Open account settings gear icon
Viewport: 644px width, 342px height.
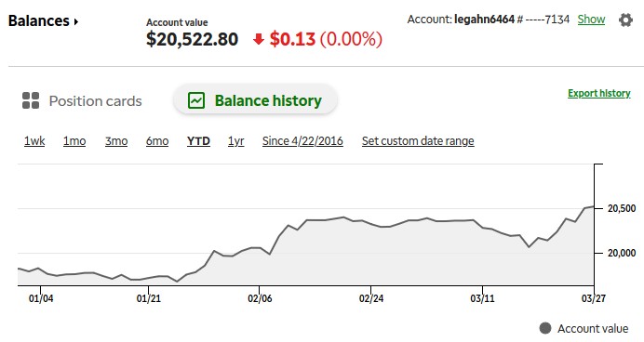point(625,20)
